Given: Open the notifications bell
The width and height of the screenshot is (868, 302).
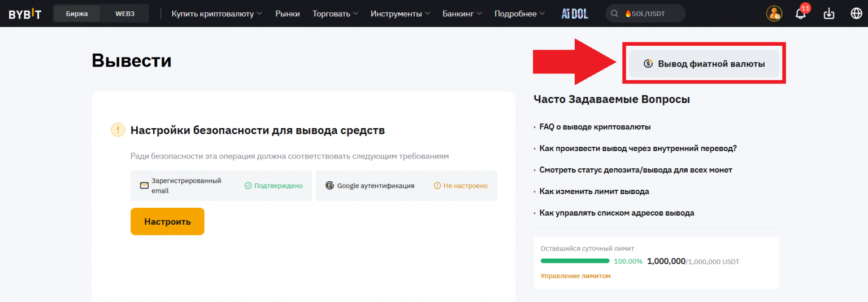Looking at the screenshot, I should point(801,14).
